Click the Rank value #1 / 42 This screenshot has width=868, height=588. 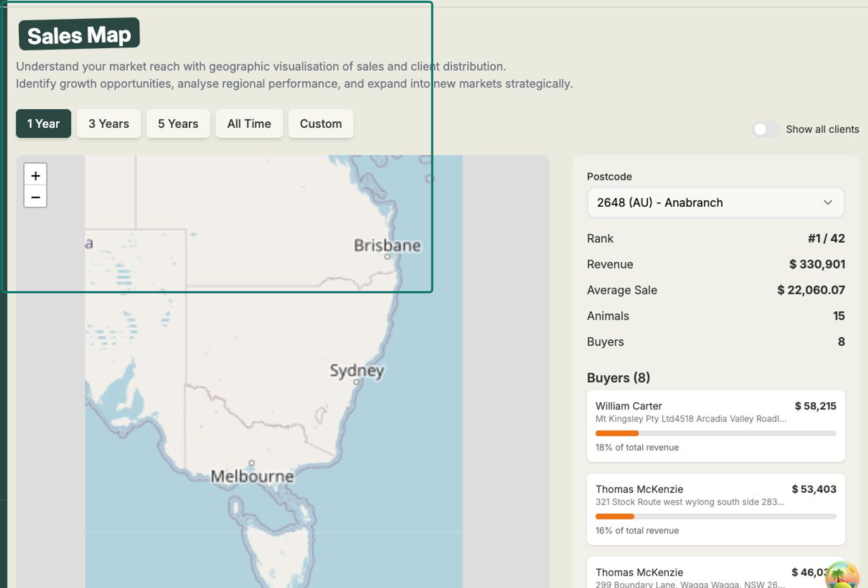point(826,238)
